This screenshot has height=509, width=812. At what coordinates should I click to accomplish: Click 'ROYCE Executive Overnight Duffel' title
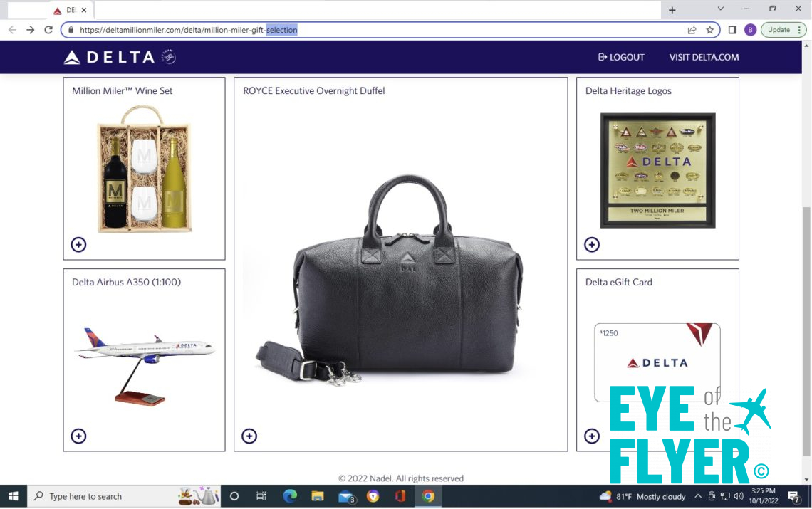pos(314,90)
